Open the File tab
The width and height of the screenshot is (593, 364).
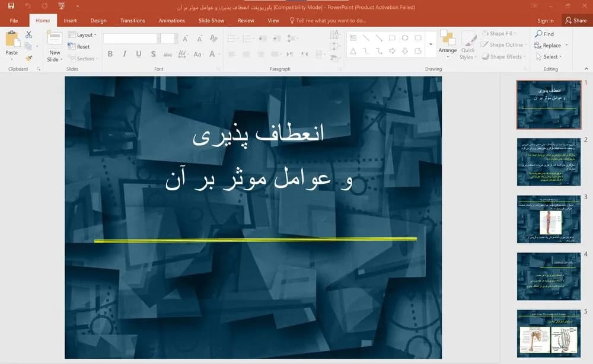(14, 20)
